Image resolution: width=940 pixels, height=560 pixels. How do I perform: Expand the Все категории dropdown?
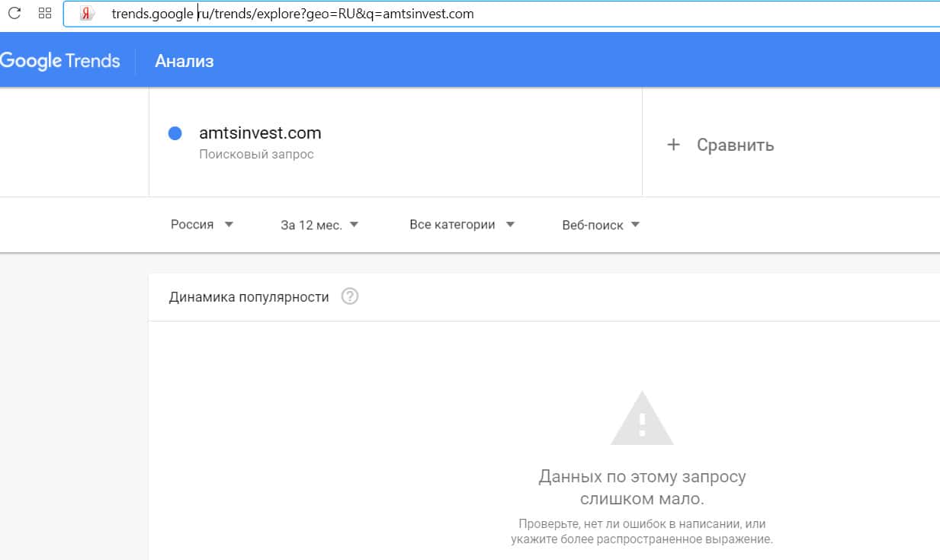point(462,225)
